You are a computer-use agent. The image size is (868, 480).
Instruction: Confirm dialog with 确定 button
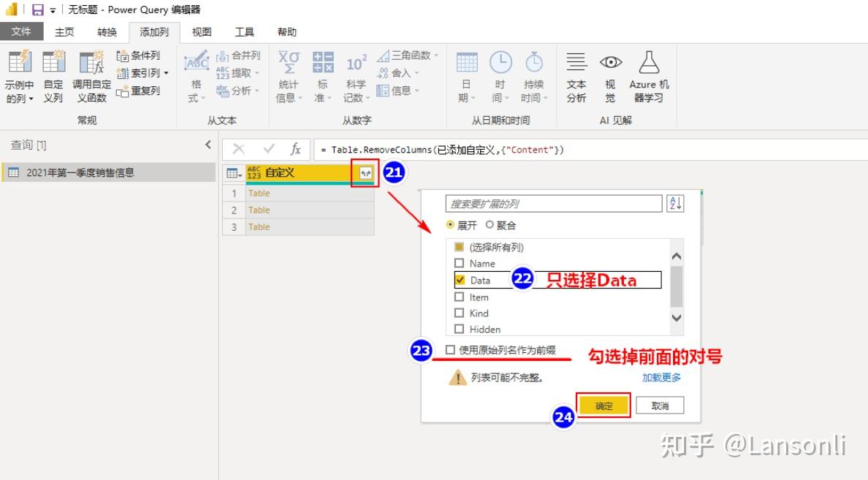[604, 405]
